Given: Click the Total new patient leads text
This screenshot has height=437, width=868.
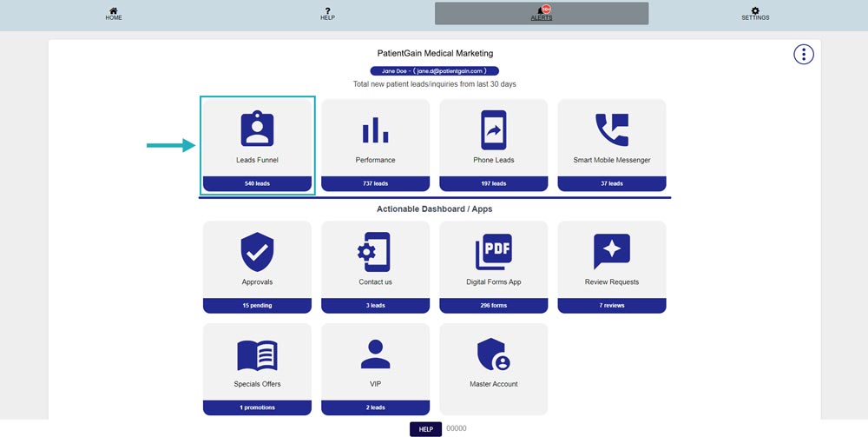Looking at the screenshot, I should pyautogui.click(x=435, y=84).
